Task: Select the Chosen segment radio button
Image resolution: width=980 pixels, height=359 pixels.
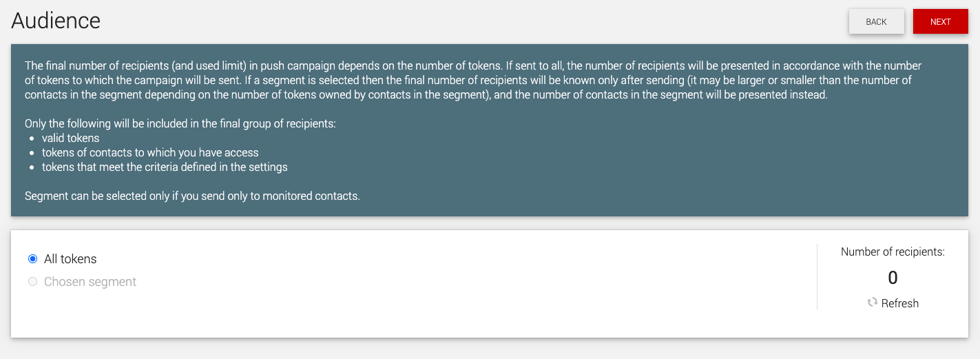Action: coord(32,282)
